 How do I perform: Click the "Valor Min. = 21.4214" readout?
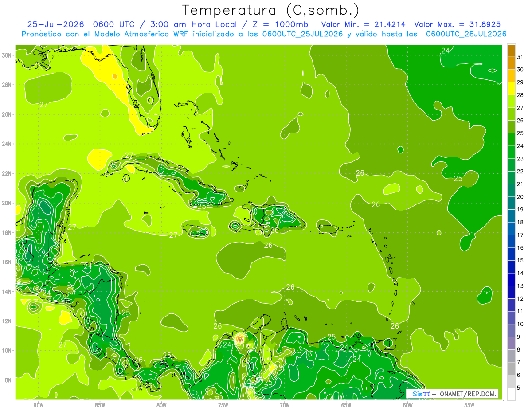pos(363,24)
